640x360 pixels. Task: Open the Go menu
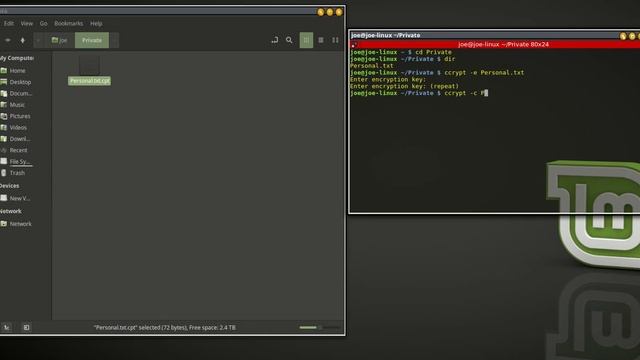point(44,23)
